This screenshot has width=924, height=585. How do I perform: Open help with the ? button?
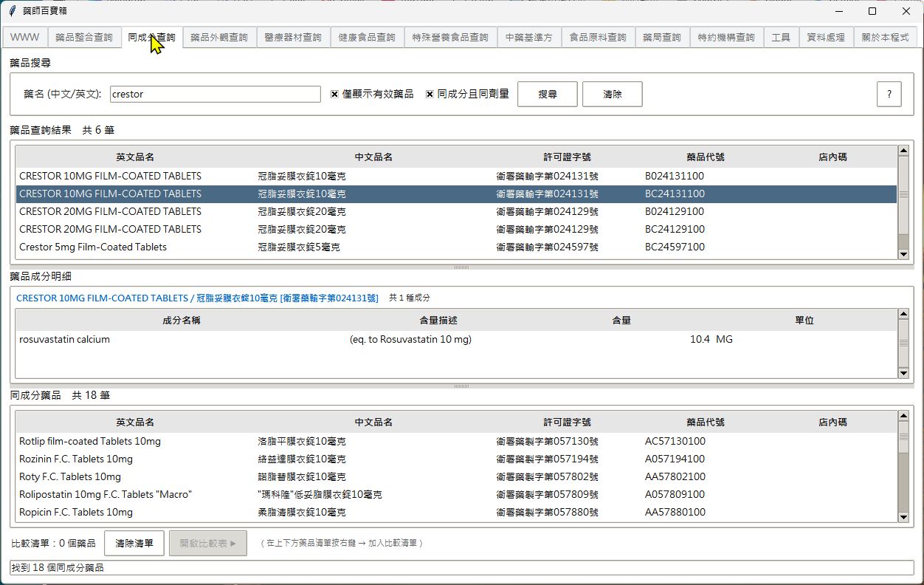pos(889,95)
